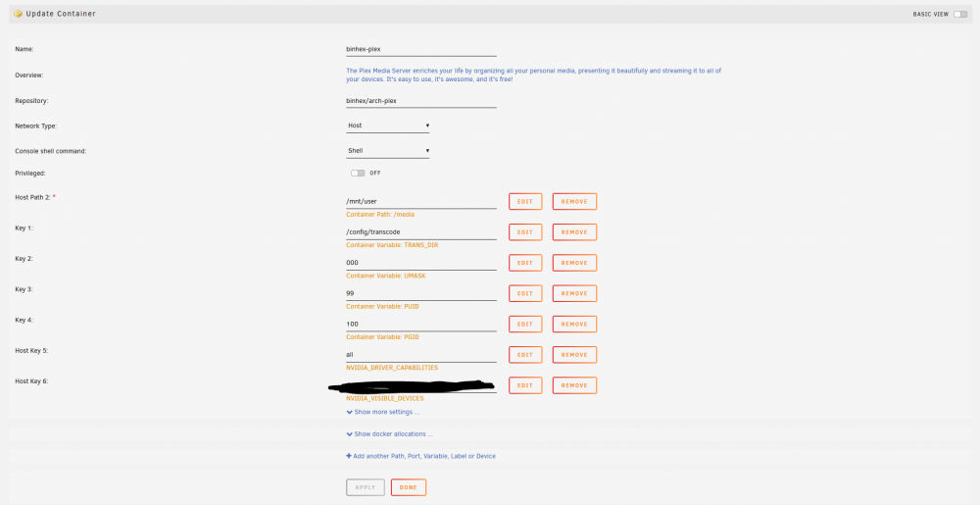The width and height of the screenshot is (980, 505).
Task: Open the Network Type dropdown
Action: coord(388,126)
